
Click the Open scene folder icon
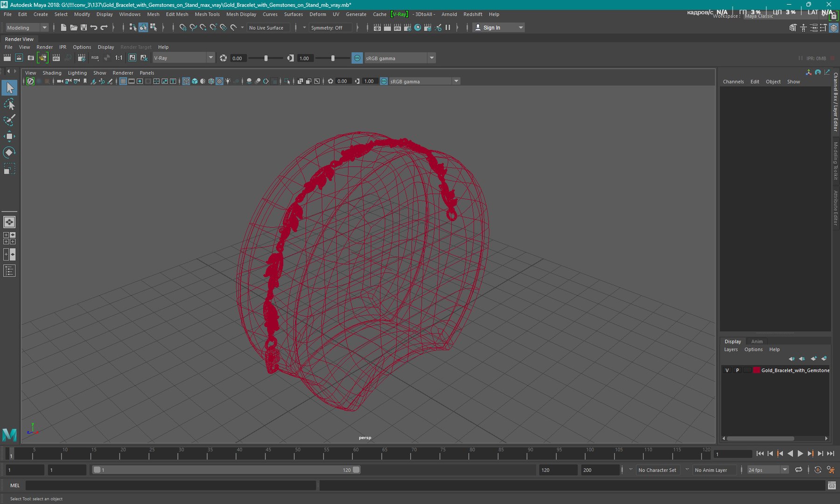tap(73, 28)
